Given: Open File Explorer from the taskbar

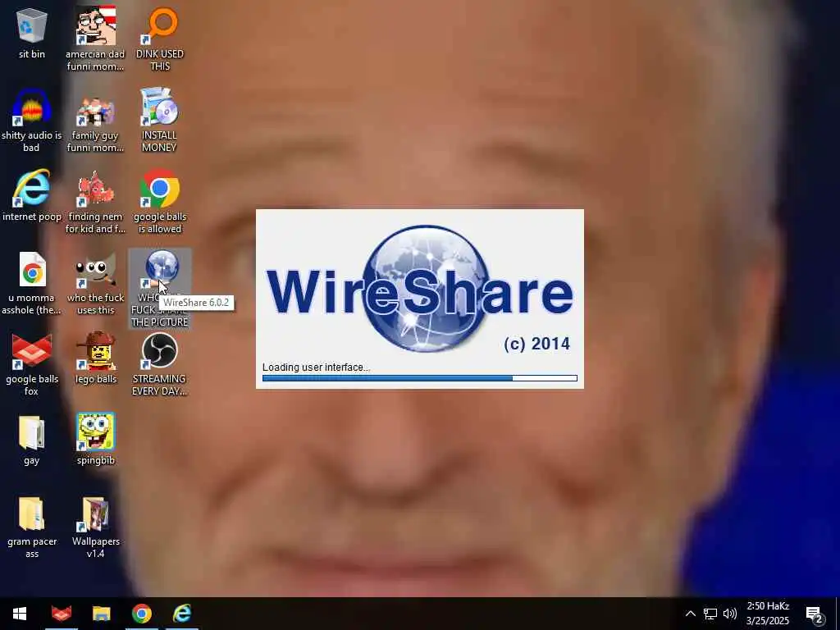Looking at the screenshot, I should coord(101,614).
